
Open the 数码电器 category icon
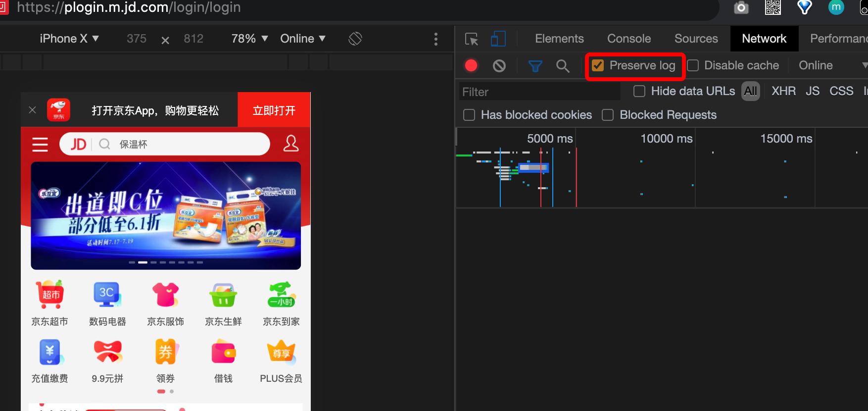click(107, 294)
